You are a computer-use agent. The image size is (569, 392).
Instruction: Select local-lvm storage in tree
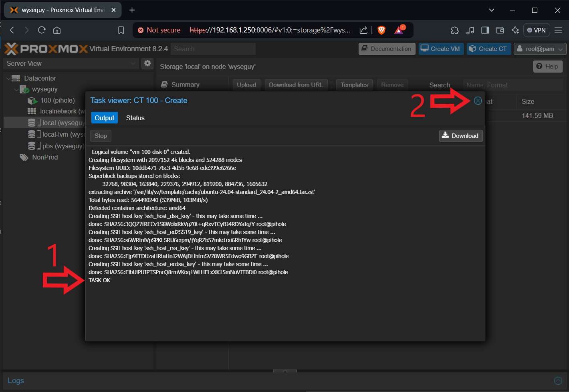tap(56, 134)
